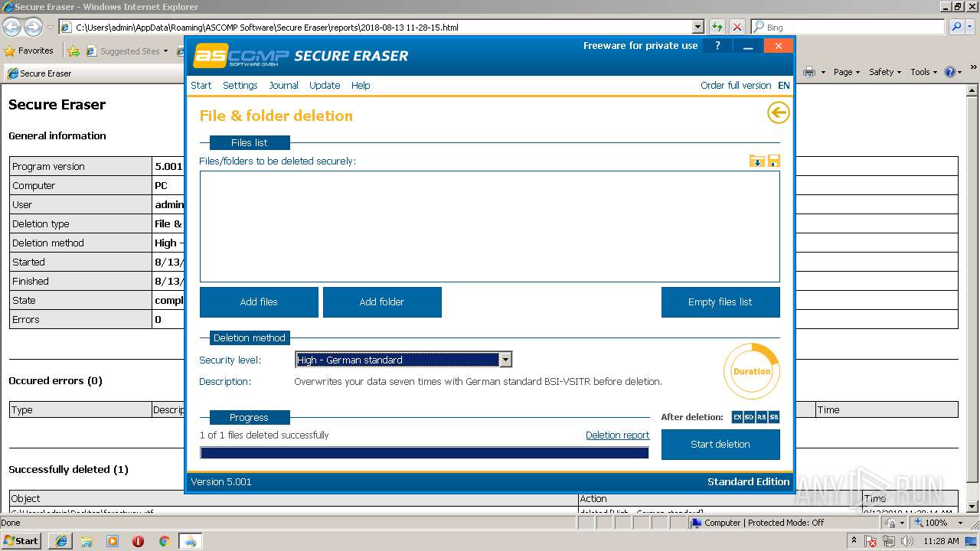Click the question mark help button in title bar

pos(717,46)
